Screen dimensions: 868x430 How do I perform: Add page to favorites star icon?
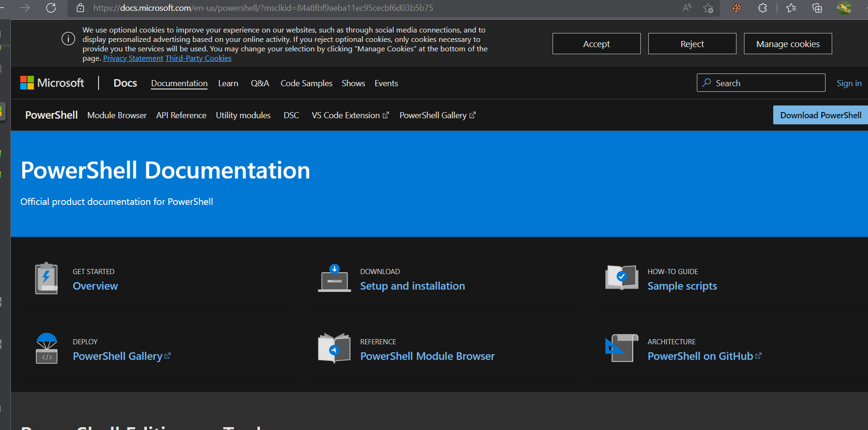point(708,8)
